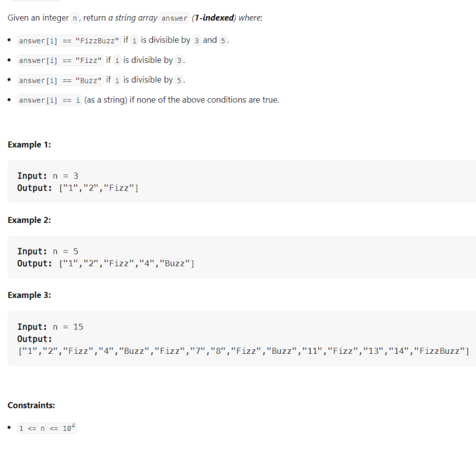Click the answer[i] == "Fizz" code snippet

tap(60, 61)
